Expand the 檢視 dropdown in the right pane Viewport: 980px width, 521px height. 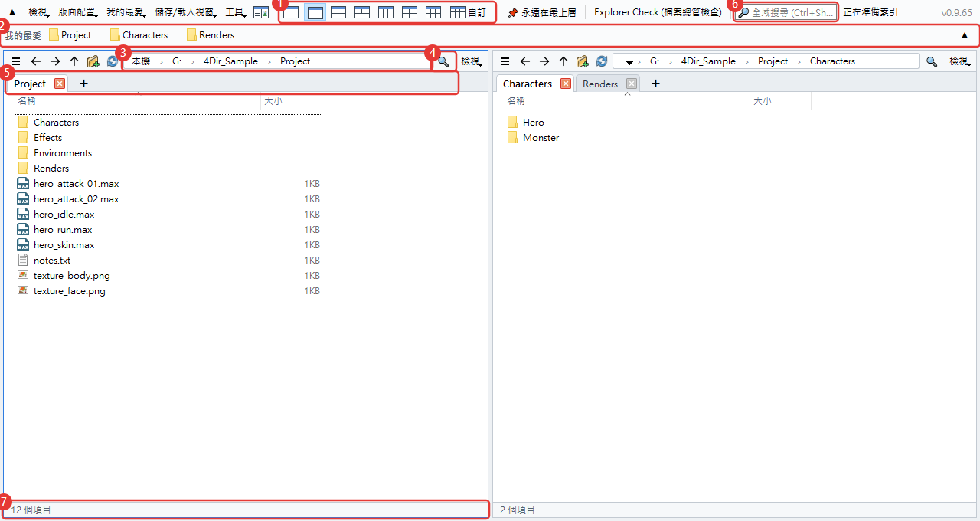[x=959, y=61]
